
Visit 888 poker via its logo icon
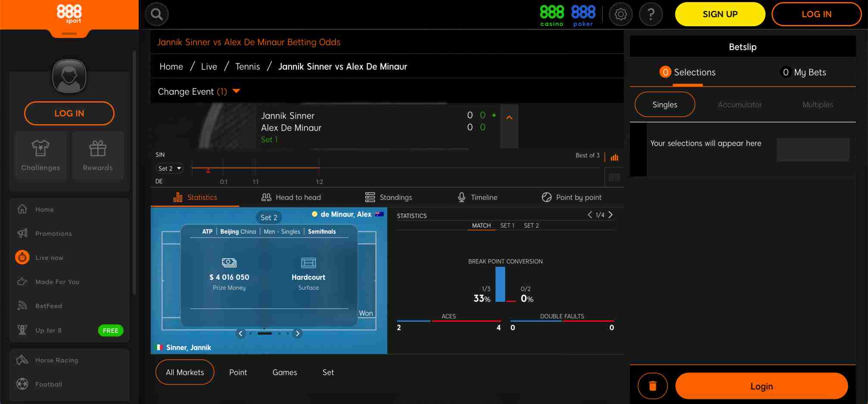(x=583, y=14)
